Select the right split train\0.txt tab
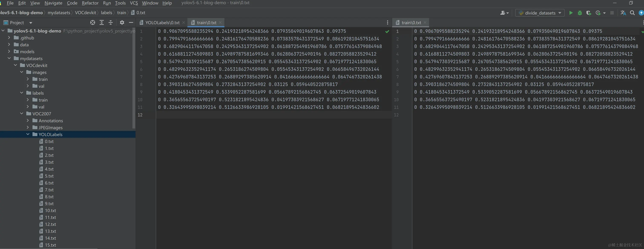The image size is (644, 249). point(411,23)
